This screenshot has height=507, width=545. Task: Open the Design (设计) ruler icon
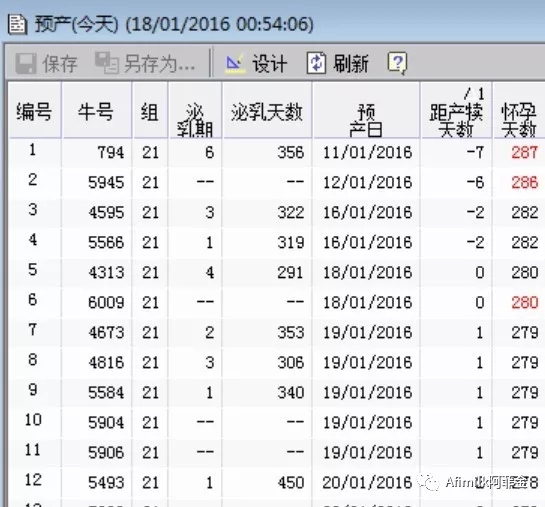point(234,64)
